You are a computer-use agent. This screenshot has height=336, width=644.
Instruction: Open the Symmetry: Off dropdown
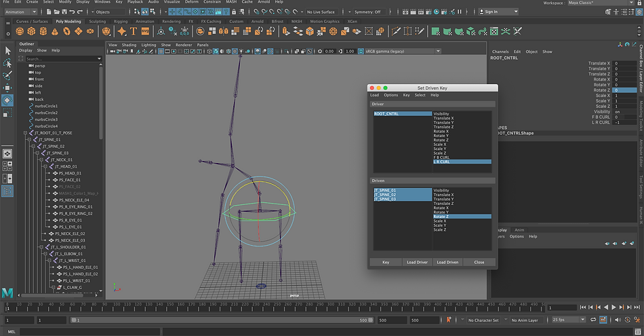point(368,12)
